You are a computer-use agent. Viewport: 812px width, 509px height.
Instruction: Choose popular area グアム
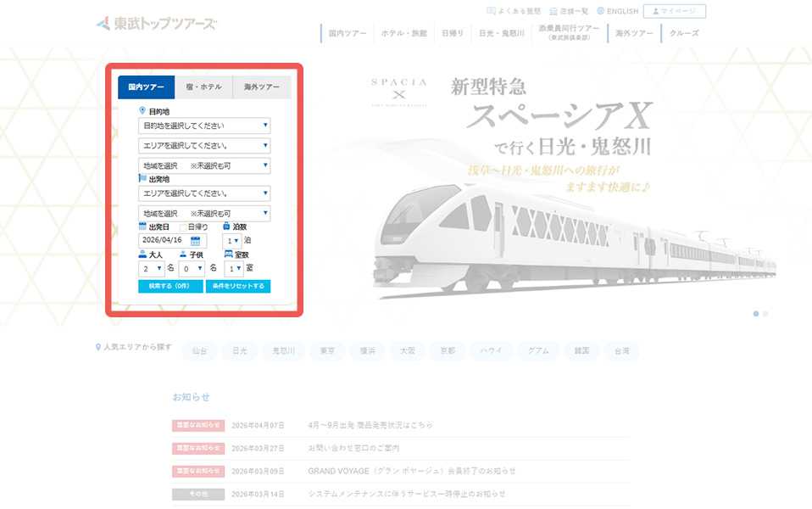[538, 351]
